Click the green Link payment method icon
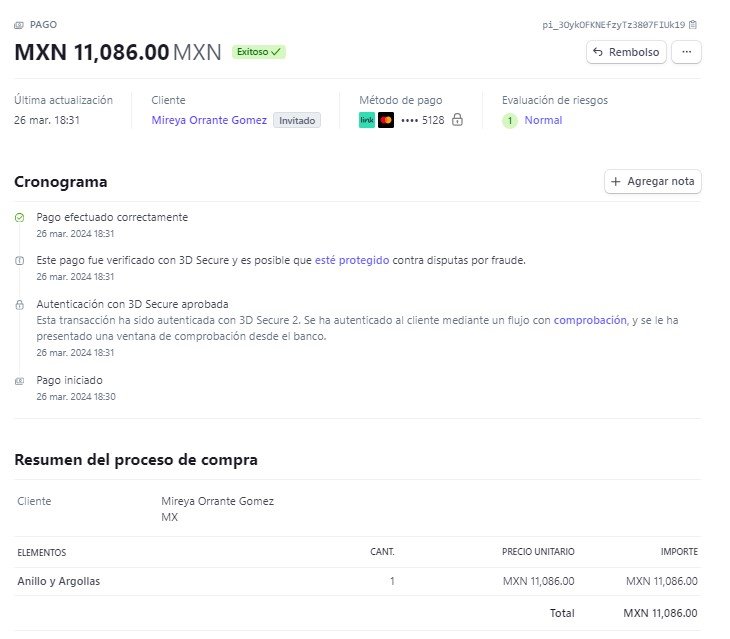 tap(367, 120)
